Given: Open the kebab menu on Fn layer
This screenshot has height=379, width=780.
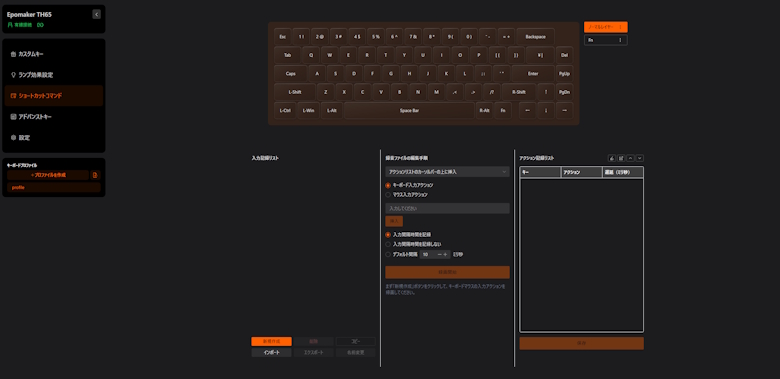Looking at the screenshot, I should coord(620,40).
